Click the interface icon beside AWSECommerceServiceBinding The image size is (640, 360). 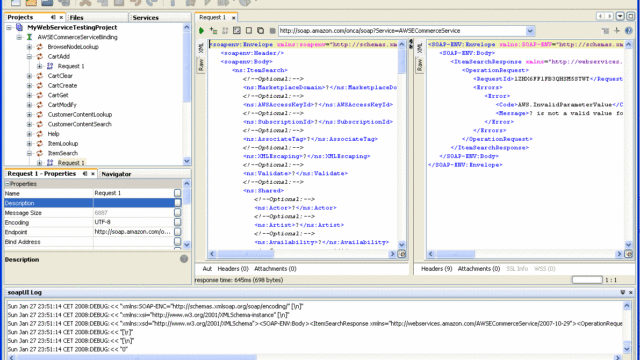coord(29,37)
